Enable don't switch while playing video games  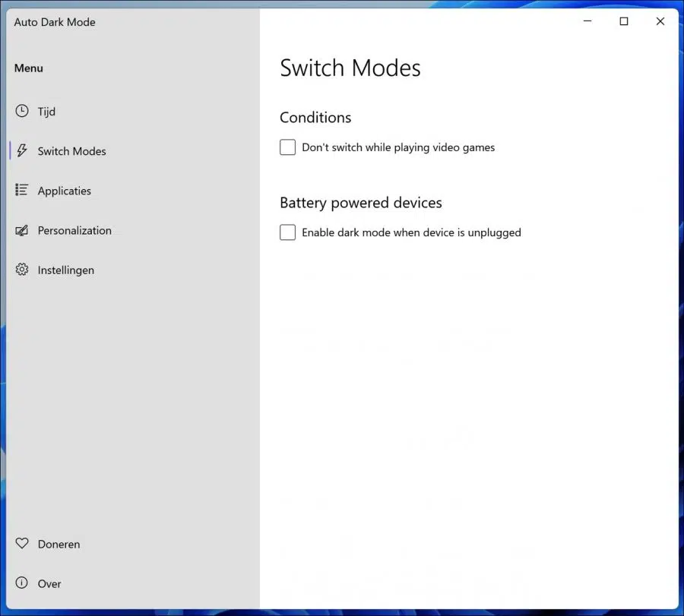click(x=287, y=147)
